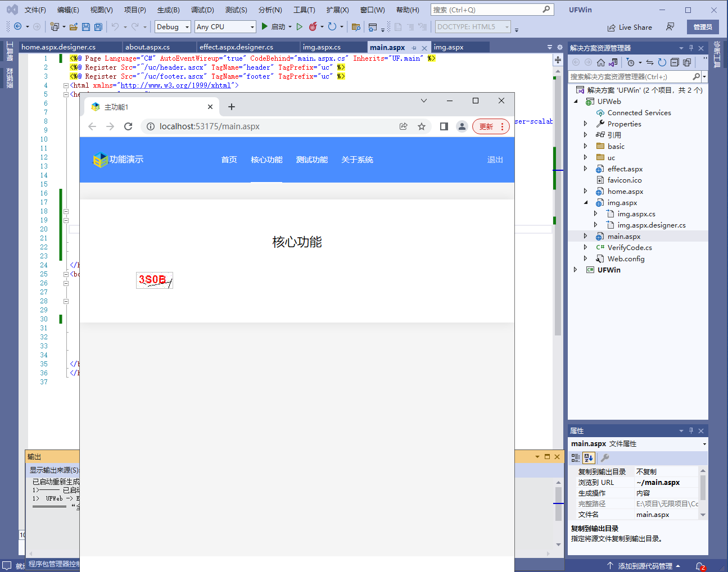The image size is (728, 572).
Task: Click the captcha verification code image
Action: (155, 280)
